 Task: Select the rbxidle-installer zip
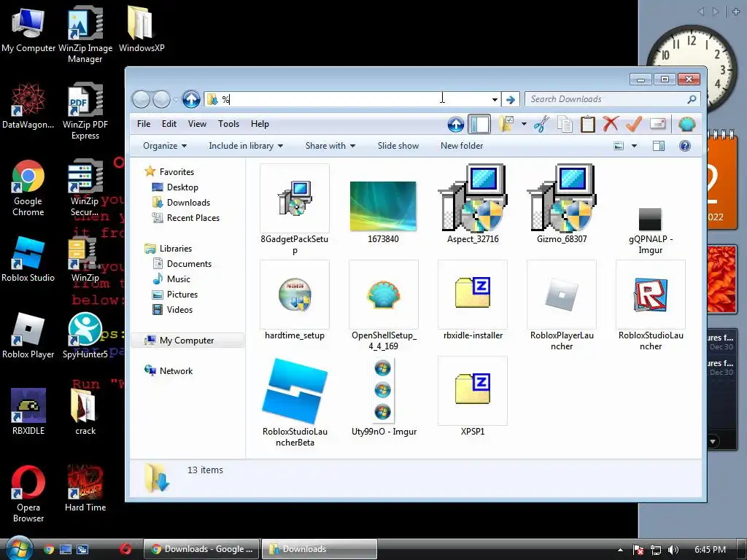click(473, 300)
